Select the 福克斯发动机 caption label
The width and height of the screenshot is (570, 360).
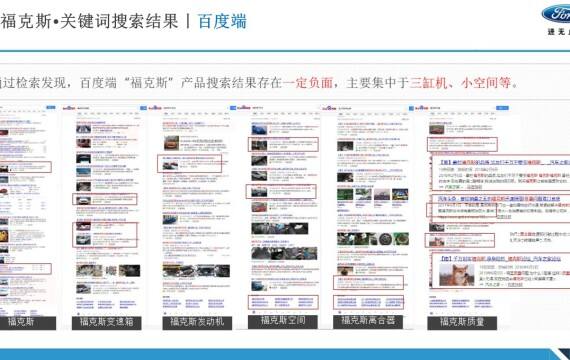click(x=197, y=323)
